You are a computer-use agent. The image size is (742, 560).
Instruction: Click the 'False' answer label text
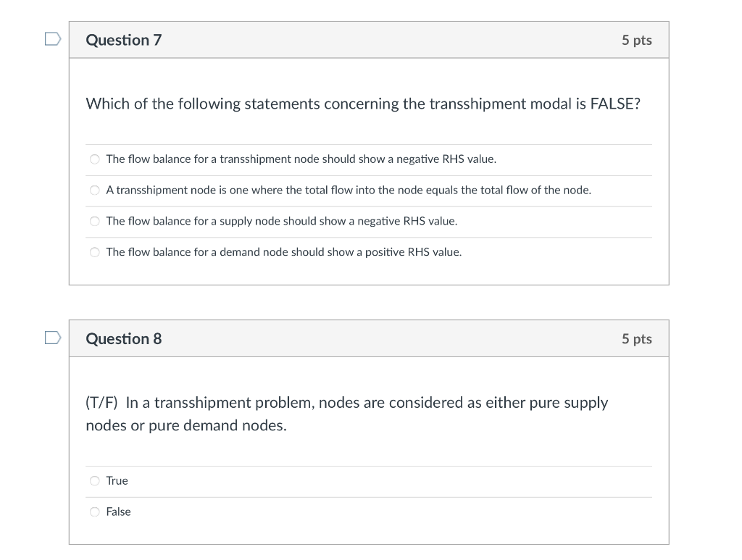(x=118, y=511)
